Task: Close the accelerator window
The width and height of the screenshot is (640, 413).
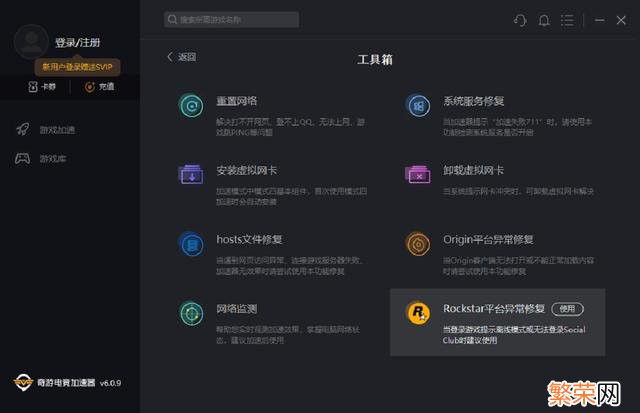Action: tap(621, 20)
